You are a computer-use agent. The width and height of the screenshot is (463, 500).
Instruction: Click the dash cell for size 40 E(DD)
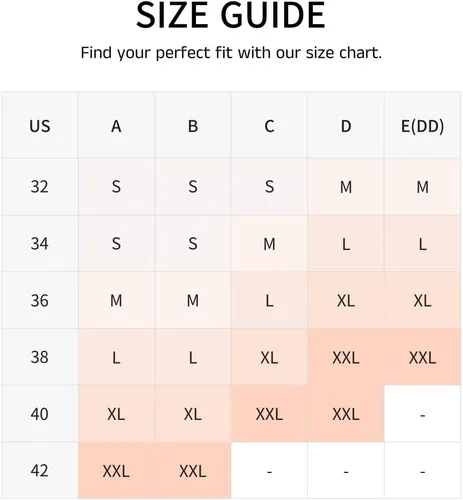pos(422,414)
